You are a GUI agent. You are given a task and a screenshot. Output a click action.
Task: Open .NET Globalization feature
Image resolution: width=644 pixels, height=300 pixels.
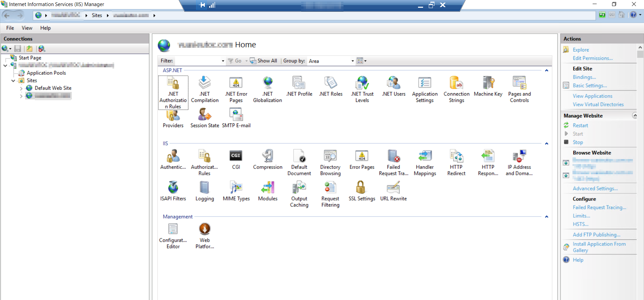coord(268,89)
